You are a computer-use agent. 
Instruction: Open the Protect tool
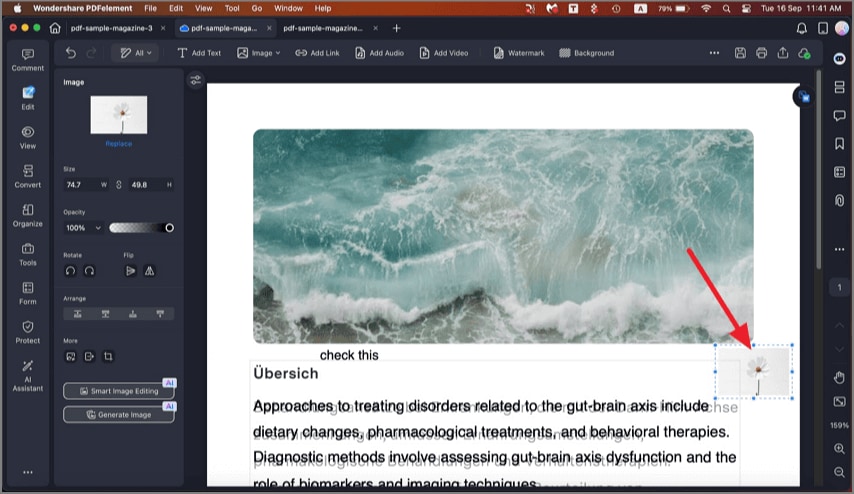(28, 332)
